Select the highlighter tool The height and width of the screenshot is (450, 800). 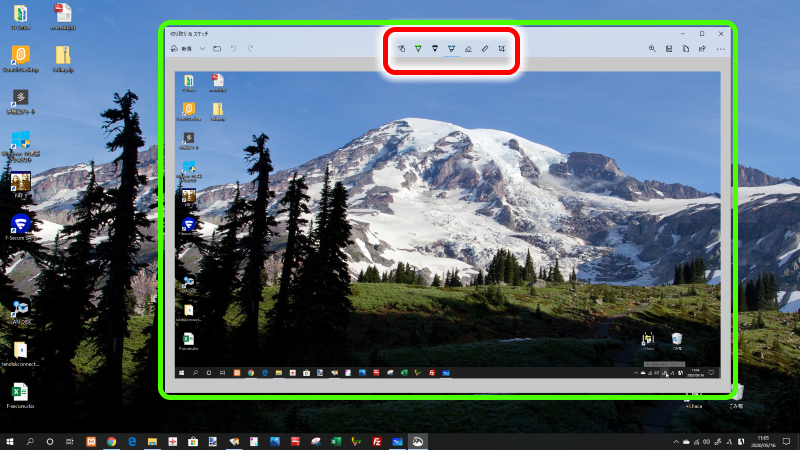tap(452, 48)
